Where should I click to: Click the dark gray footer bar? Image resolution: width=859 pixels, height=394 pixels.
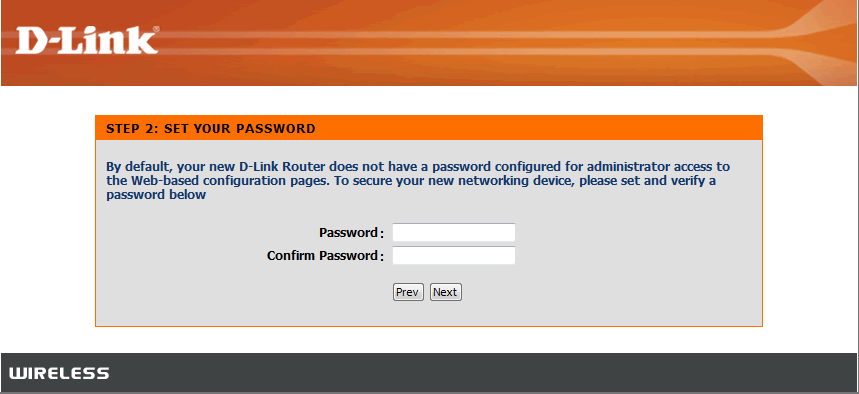[x=430, y=373]
